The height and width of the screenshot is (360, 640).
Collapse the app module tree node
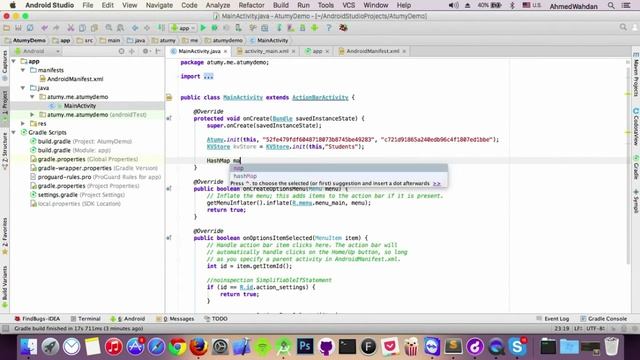click(x=14, y=61)
